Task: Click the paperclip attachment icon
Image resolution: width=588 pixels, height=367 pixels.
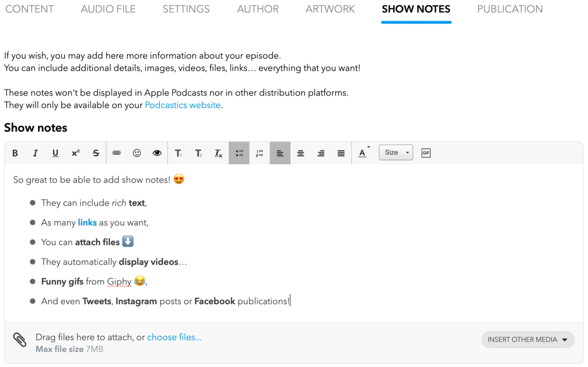Action: tap(20, 340)
